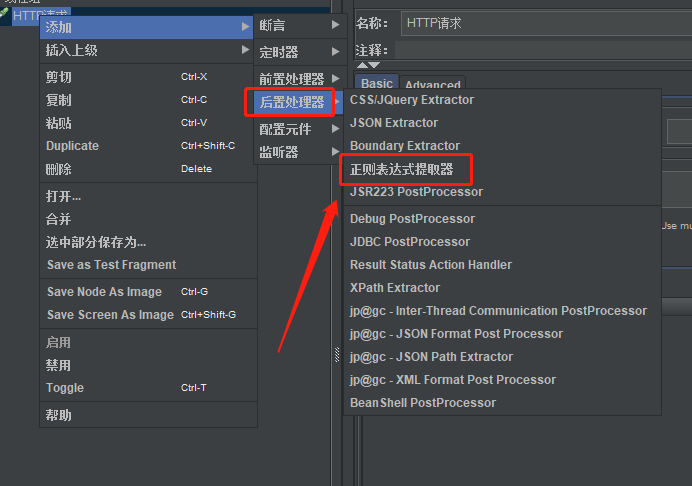The image size is (692, 486).
Task: Add a Result Status Action Handler
Action: click(x=502, y=265)
